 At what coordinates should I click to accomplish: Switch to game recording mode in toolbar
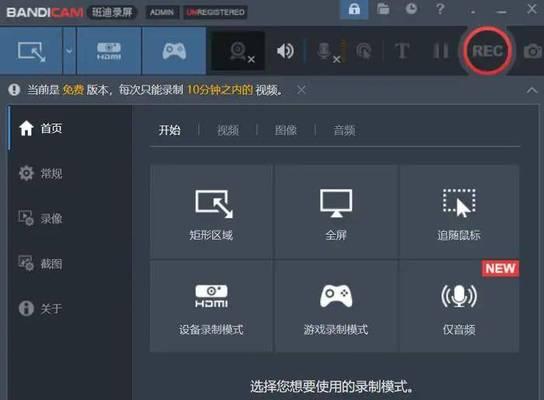click(174, 51)
